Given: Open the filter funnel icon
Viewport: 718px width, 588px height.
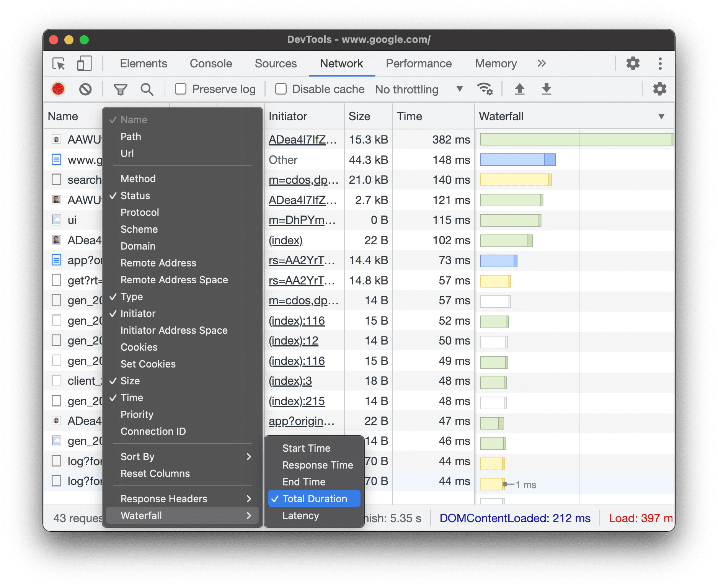Looking at the screenshot, I should 120,90.
